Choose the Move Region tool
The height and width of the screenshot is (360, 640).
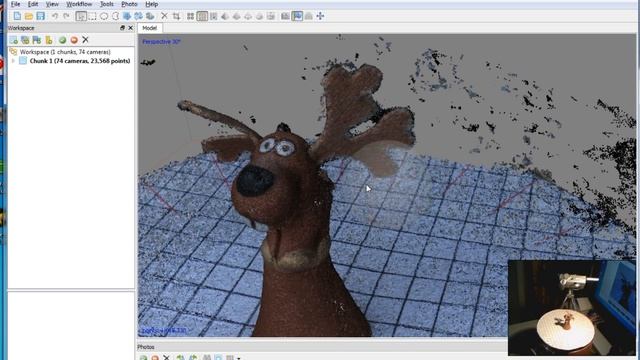(127, 16)
